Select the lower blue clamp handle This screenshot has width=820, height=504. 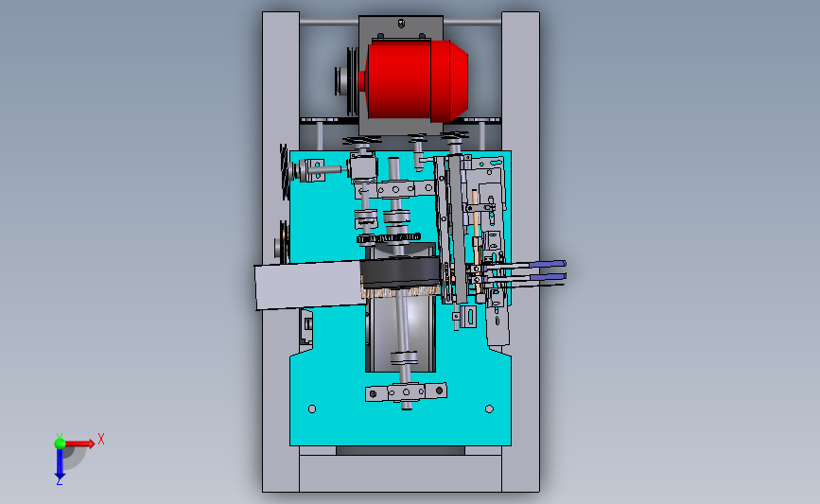click(x=547, y=276)
